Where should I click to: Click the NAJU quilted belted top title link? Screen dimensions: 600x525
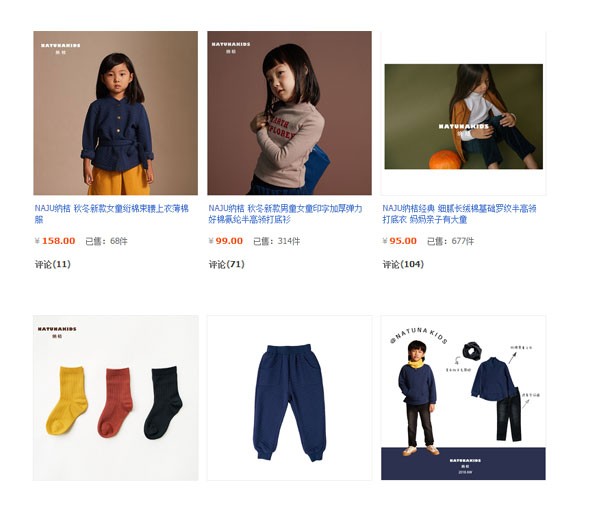pos(112,214)
